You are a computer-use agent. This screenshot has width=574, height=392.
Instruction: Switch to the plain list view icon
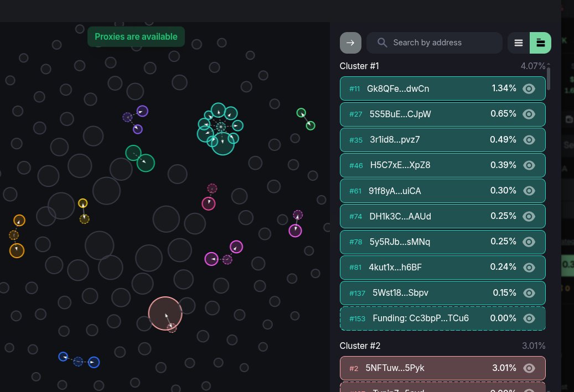coord(518,43)
